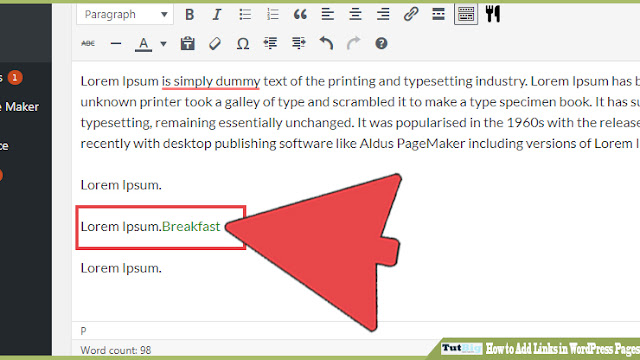Image resolution: width=640 pixels, height=360 pixels.
Task: Toggle Italic formatting
Action: point(217,15)
